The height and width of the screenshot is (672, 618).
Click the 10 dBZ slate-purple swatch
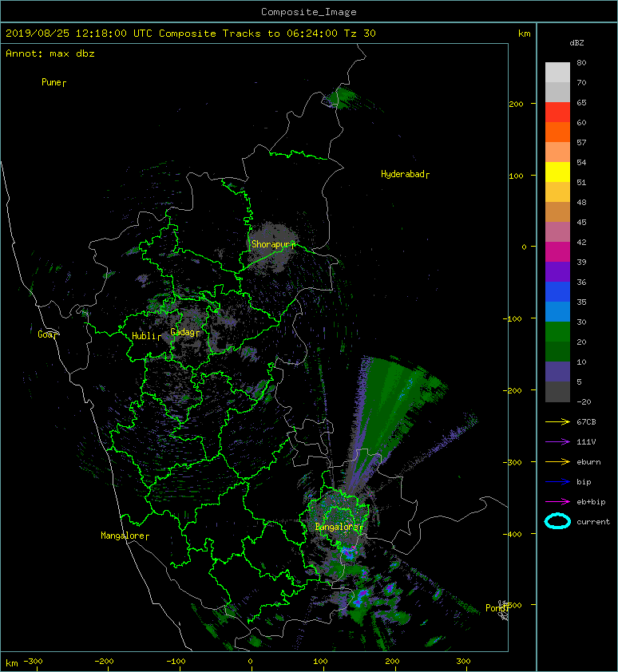[557, 372]
